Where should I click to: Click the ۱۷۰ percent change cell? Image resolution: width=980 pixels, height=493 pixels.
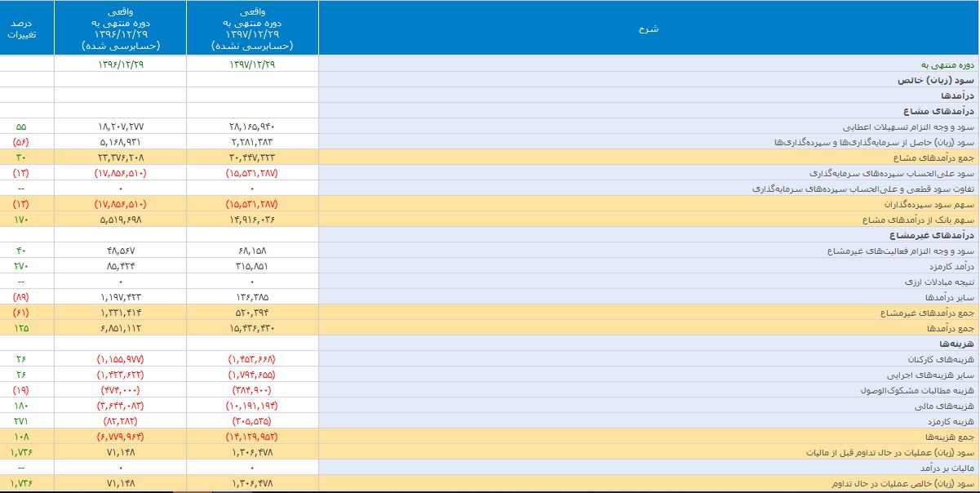pos(21,220)
